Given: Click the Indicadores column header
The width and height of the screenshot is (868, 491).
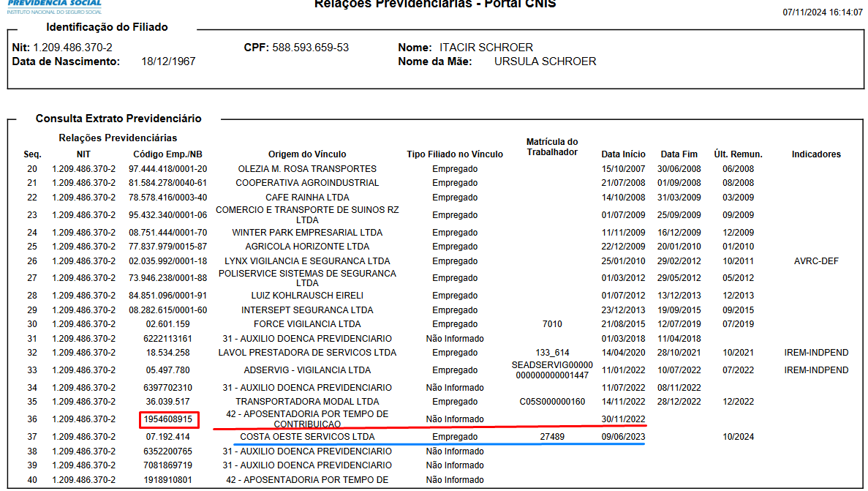Looking at the screenshot, I should tap(816, 154).
